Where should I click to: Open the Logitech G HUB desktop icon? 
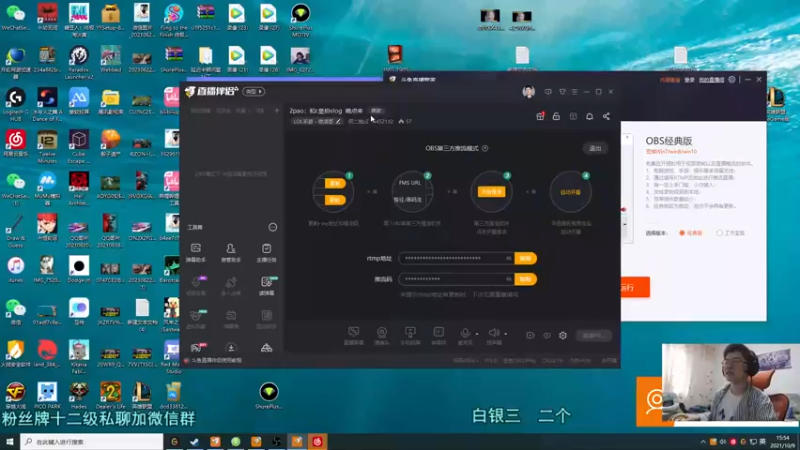[15, 105]
